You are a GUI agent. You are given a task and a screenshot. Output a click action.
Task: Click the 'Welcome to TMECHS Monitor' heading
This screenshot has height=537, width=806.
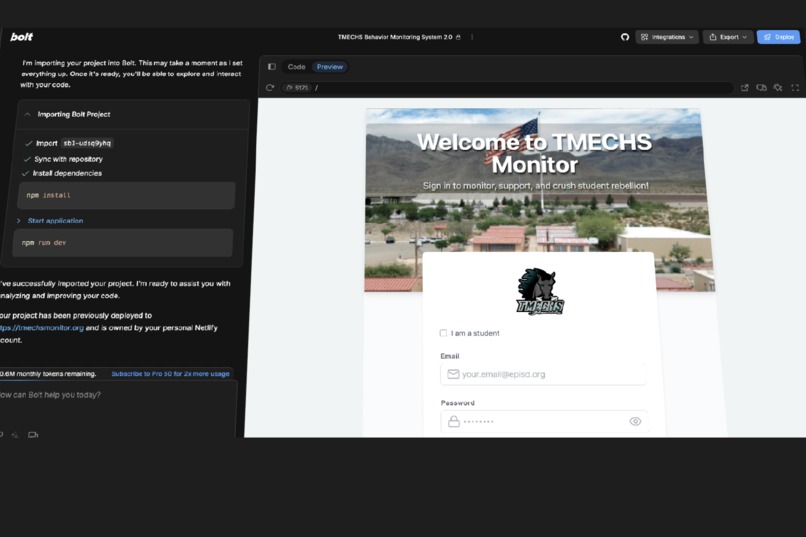click(x=535, y=153)
